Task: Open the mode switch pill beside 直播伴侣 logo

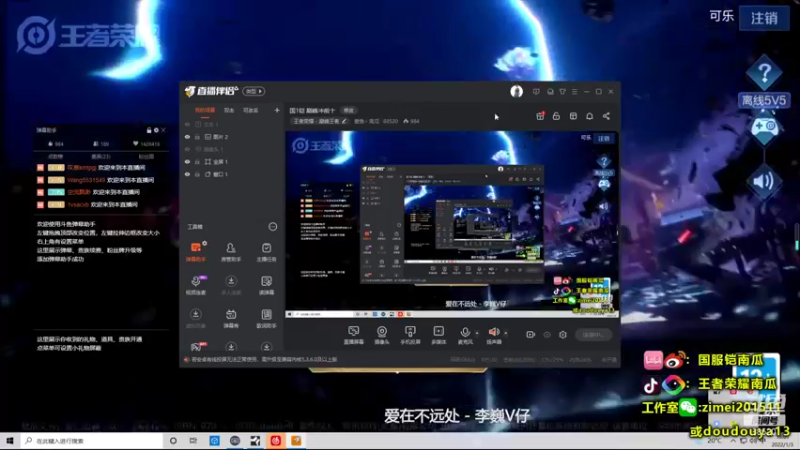Action: pos(254,91)
